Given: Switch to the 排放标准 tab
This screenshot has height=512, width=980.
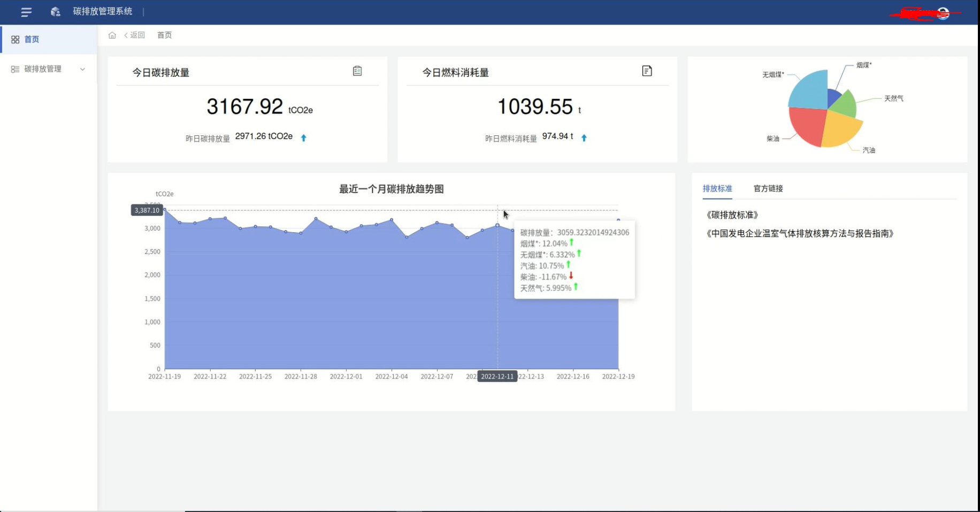Looking at the screenshot, I should click(717, 188).
